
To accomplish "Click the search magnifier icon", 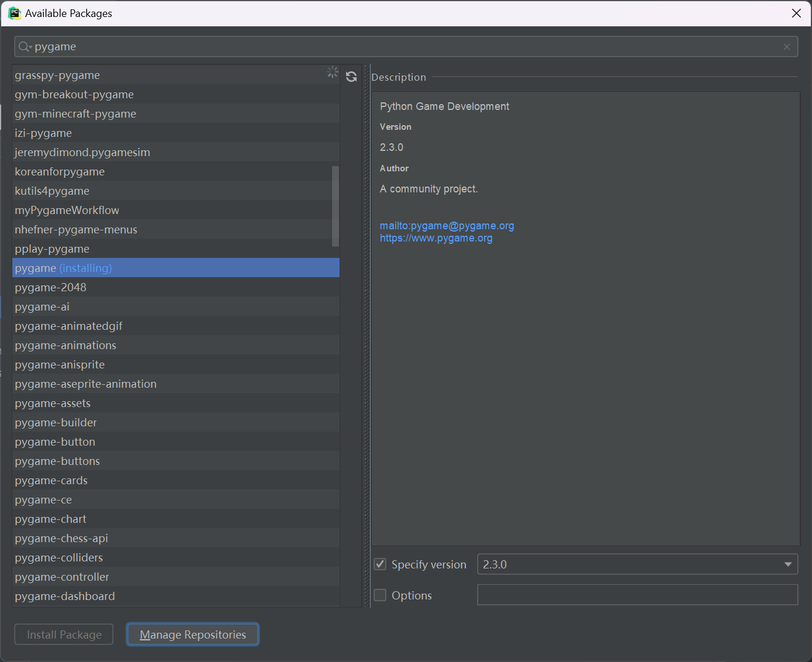I will (x=24, y=47).
